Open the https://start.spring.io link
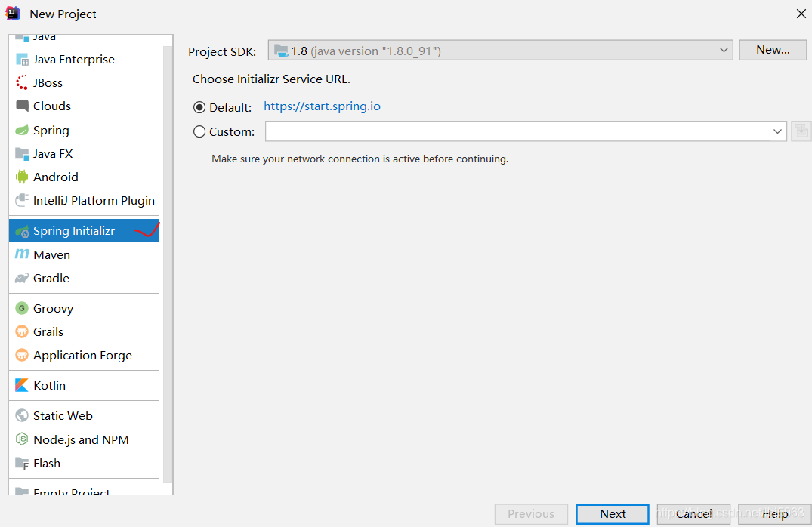Screen dimensions: 812x527 [322, 106]
